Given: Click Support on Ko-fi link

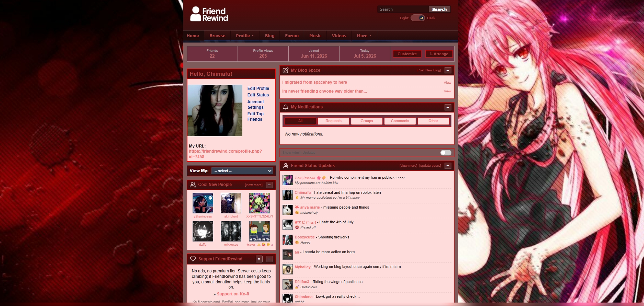Looking at the screenshot, I should click(x=233, y=294).
